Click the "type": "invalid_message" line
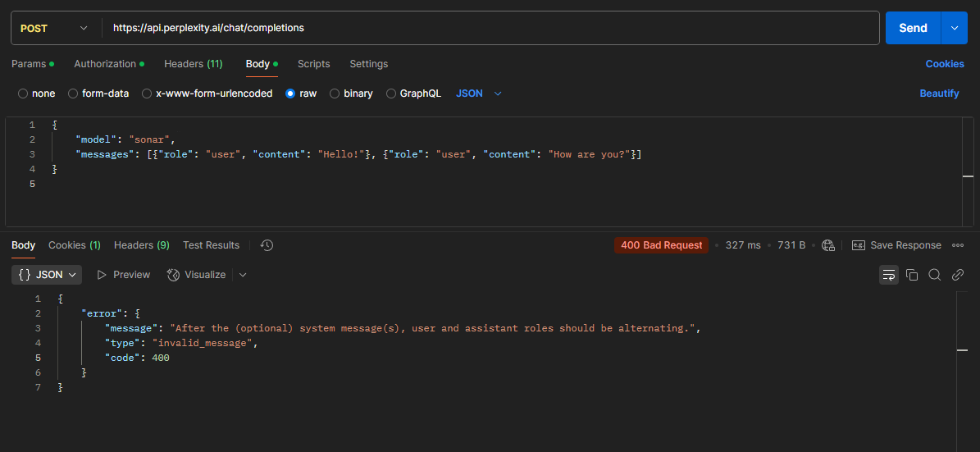 pyautogui.click(x=181, y=343)
